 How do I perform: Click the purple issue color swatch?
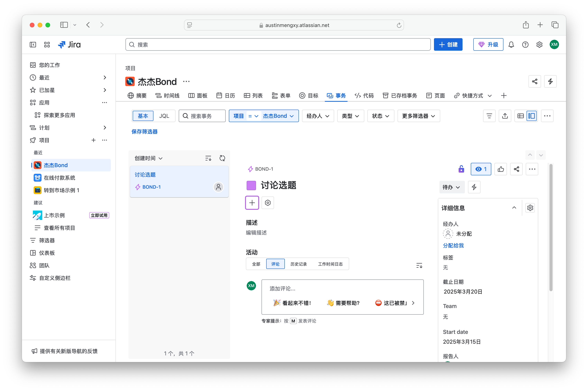251,186
